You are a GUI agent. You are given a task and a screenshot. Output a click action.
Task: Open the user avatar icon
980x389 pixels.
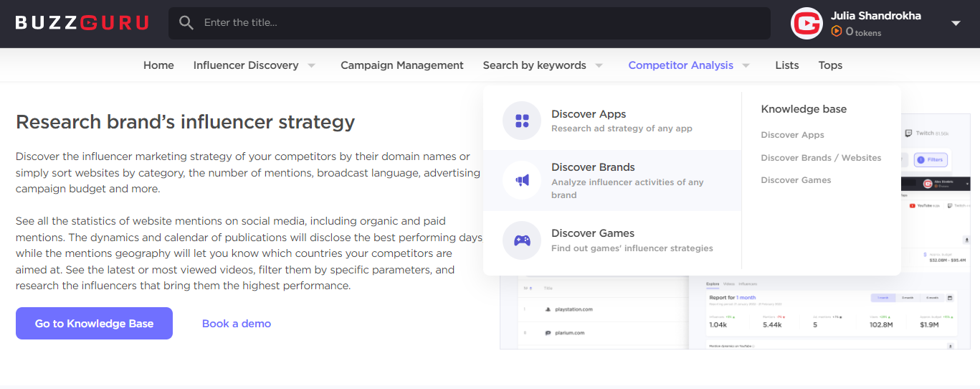click(806, 24)
